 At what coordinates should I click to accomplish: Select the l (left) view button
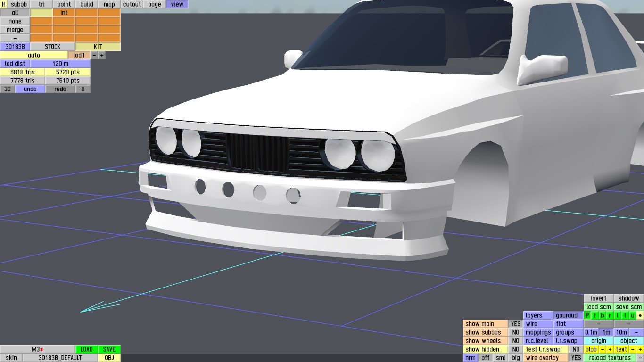pos(618,315)
